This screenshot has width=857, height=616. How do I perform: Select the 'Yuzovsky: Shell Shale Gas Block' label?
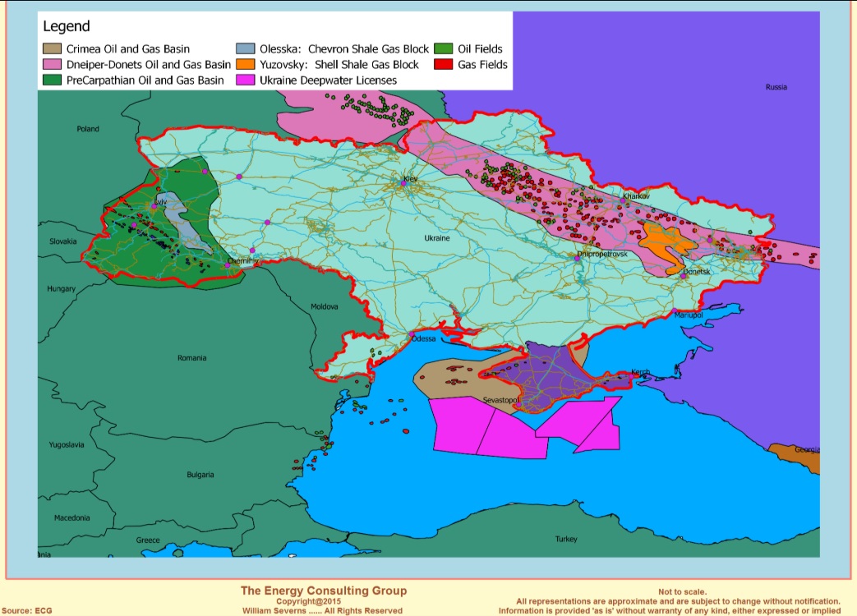pos(339,64)
